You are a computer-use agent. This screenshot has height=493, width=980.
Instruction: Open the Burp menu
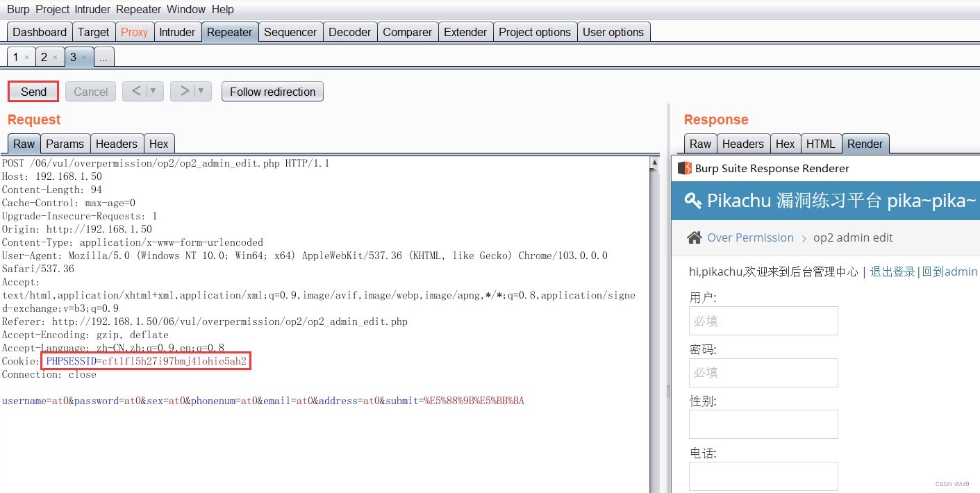(19, 10)
